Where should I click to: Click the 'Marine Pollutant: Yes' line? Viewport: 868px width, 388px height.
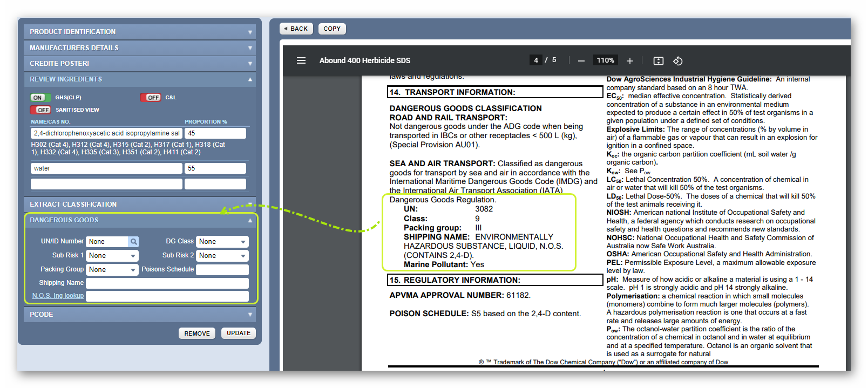[444, 264]
